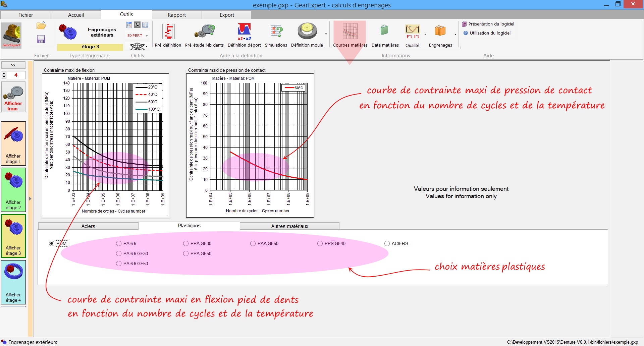
Task: Open Pré-étude Nb dents
Action: point(204,36)
